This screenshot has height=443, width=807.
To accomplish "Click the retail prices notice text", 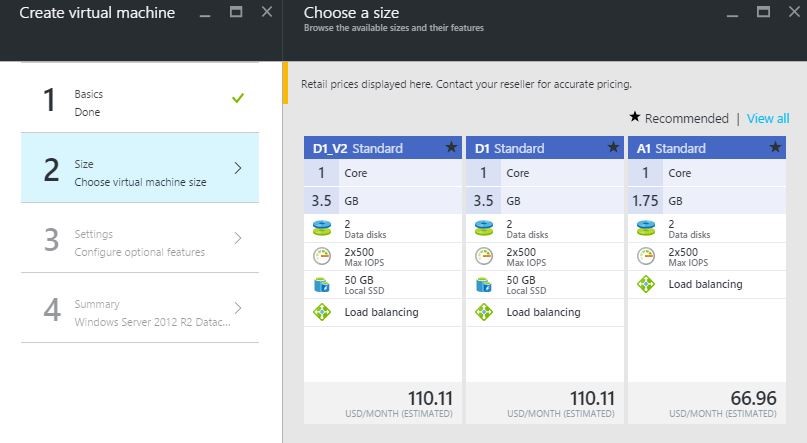I will tap(466, 84).
